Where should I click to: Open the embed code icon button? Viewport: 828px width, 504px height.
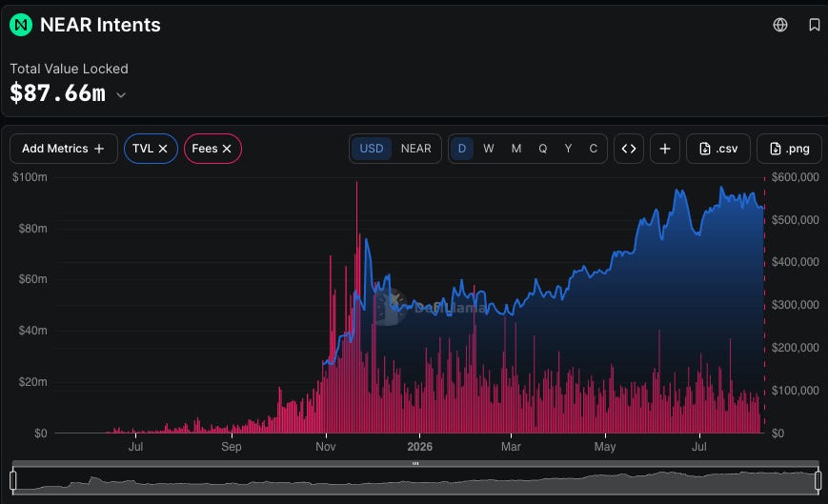click(629, 149)
